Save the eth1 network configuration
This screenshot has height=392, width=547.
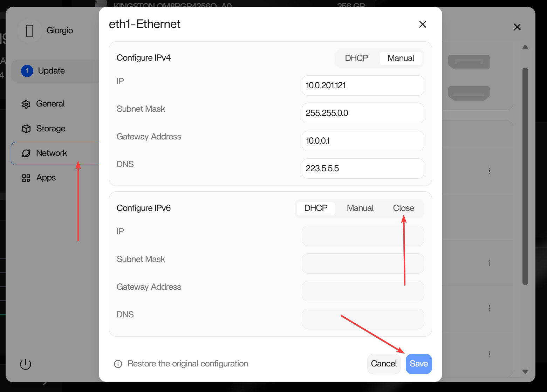[419, 364]
